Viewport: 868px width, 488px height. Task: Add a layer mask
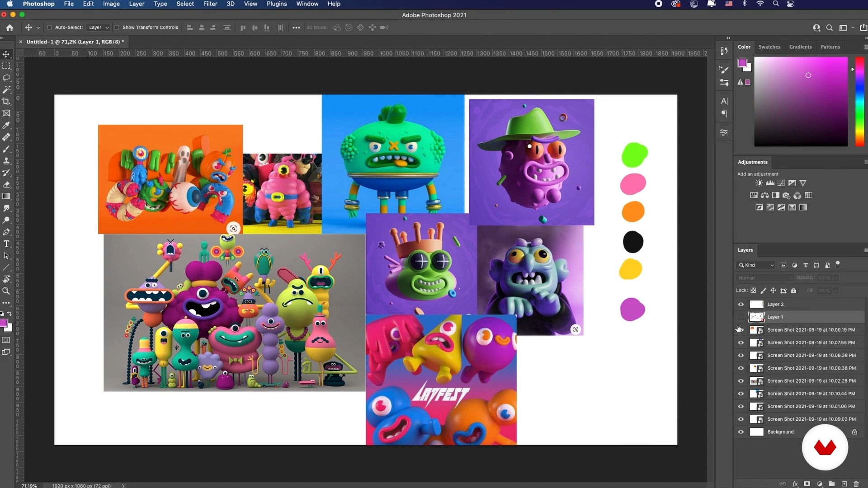click(x=807, y=484)
